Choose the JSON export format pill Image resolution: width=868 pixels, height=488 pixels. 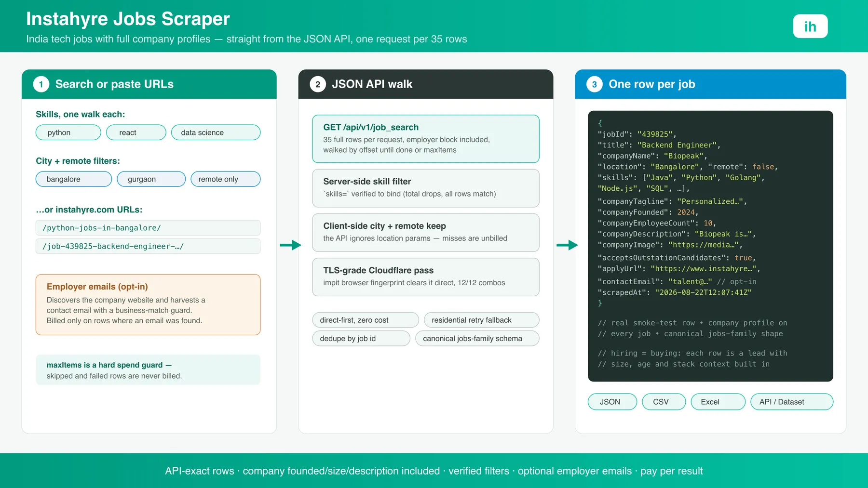[612, 402]
